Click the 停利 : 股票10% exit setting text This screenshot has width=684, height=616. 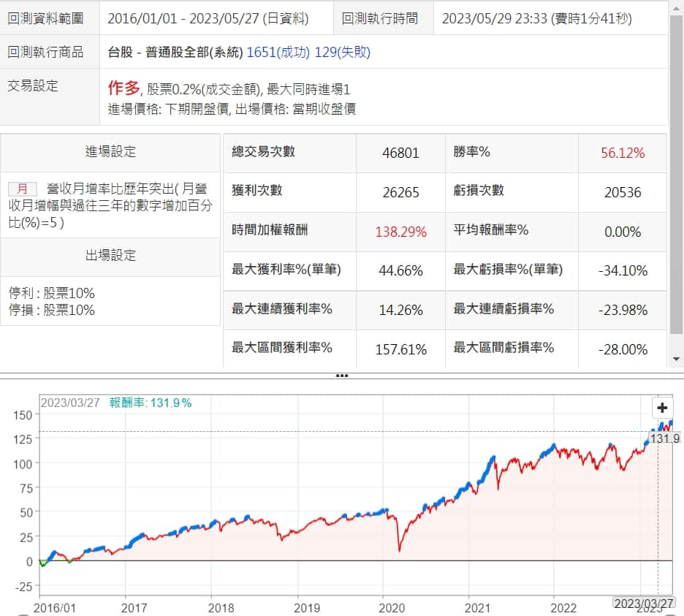[52, 293]
